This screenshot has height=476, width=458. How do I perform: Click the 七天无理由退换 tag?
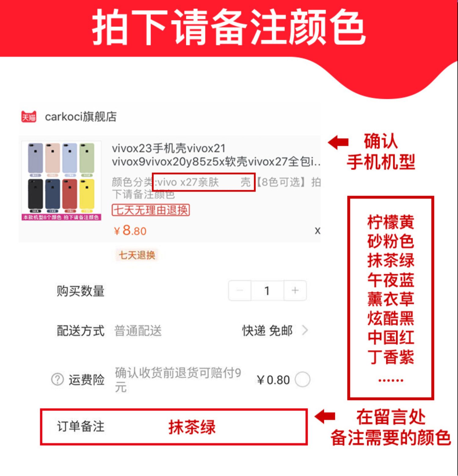tap(151, 210)
